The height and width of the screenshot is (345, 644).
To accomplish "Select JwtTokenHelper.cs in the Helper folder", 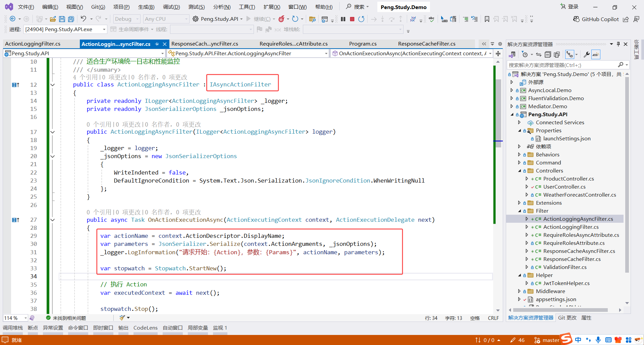I will 566,283.
